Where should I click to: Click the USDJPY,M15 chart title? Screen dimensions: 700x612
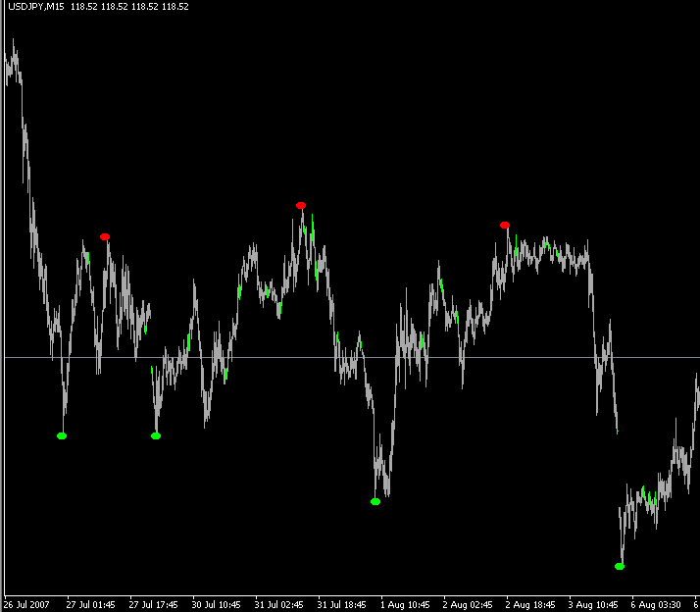(36, 7)
